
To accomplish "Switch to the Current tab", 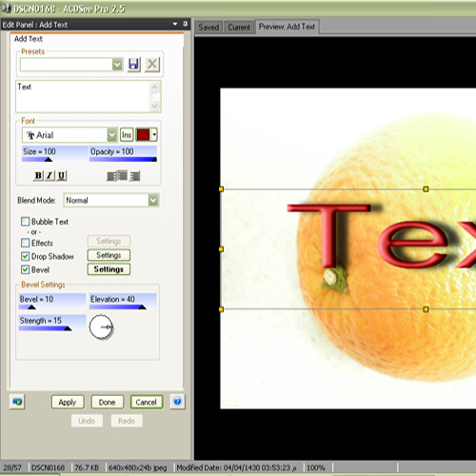I will coord(239,28).
